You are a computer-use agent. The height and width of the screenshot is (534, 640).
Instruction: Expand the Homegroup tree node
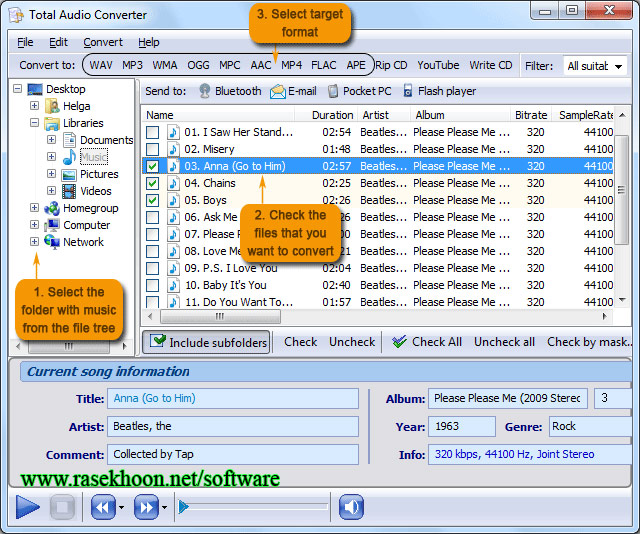(34, 208)
